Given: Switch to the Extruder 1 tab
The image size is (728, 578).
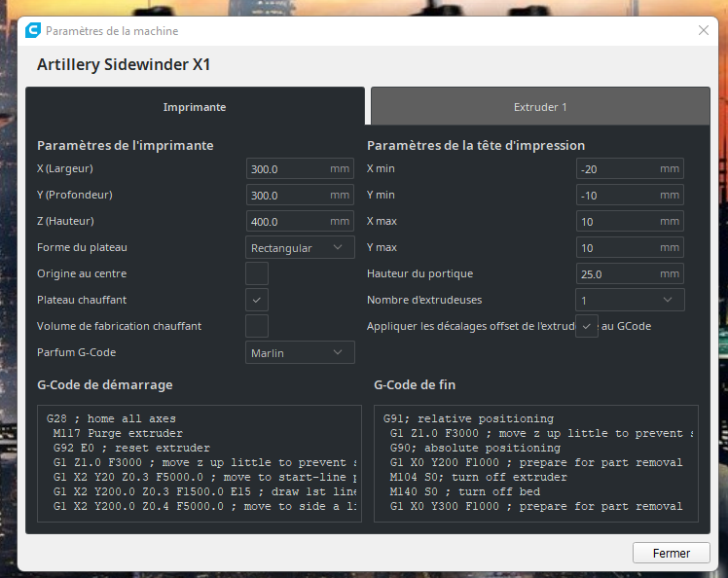Looking at the screenshot, I should [x=540, y=107].
